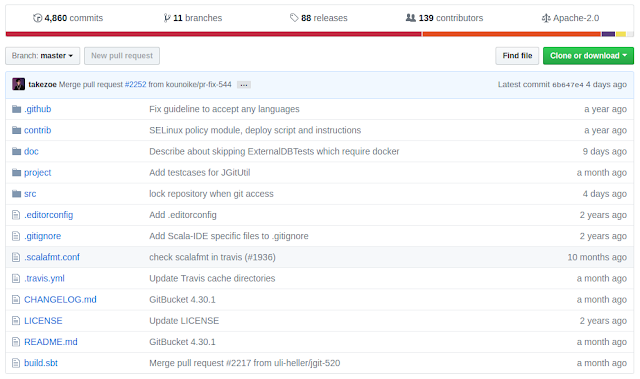Open 'Fix guideline to accept any languages' commit

pos(224,109)
